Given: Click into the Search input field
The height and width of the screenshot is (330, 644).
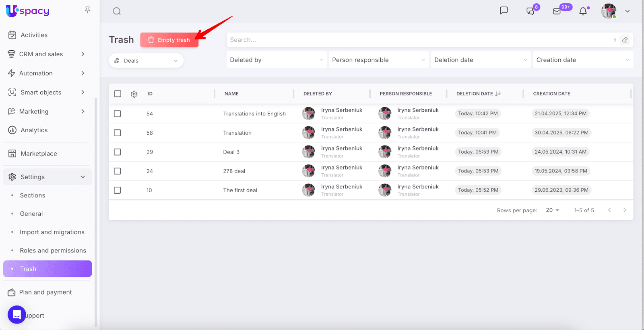Looking at the screenshot, I should tap(419, 40).
